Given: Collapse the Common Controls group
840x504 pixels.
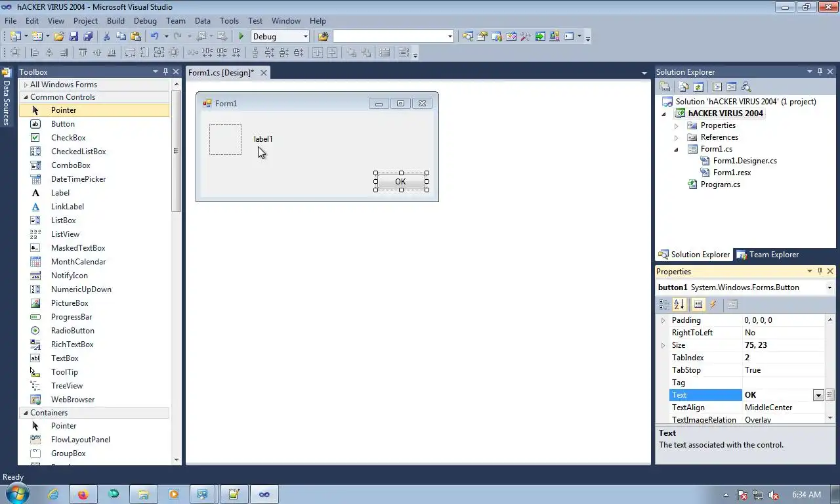Looking at the screenshot, I should [x=26, y=97].
